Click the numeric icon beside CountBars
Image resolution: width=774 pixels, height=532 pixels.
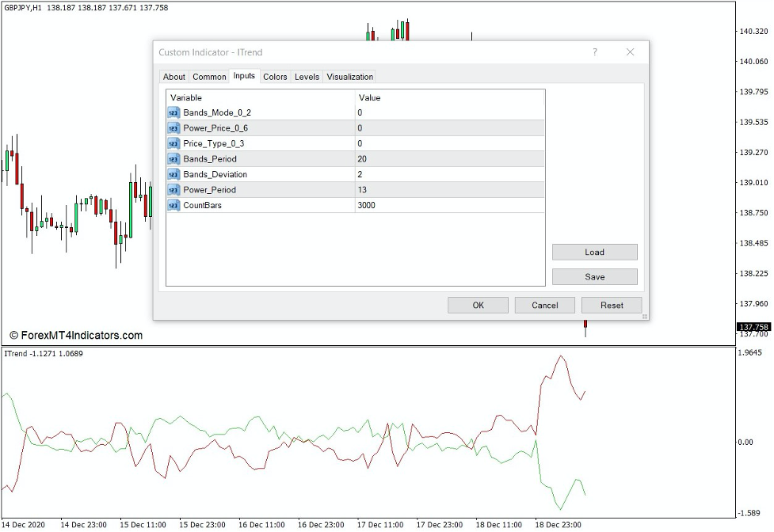[173, 205]
